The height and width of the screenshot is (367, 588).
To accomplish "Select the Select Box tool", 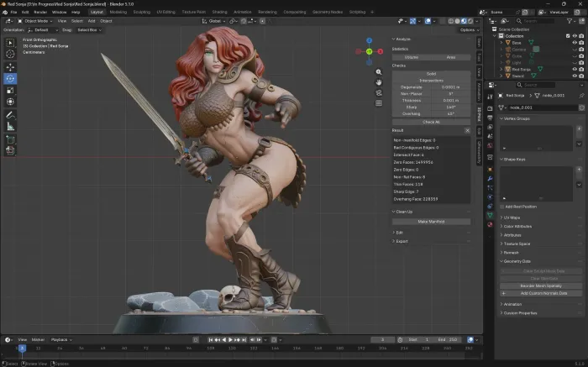I will (10, 43).
